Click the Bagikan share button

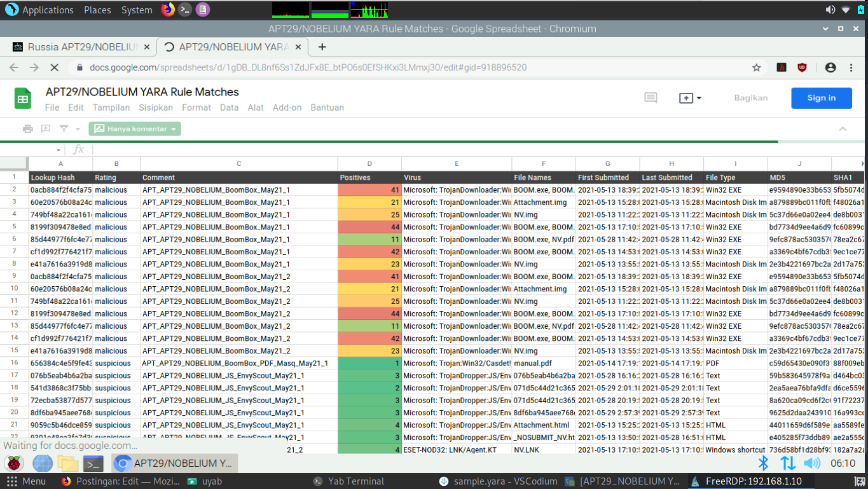tap(751, 98)
